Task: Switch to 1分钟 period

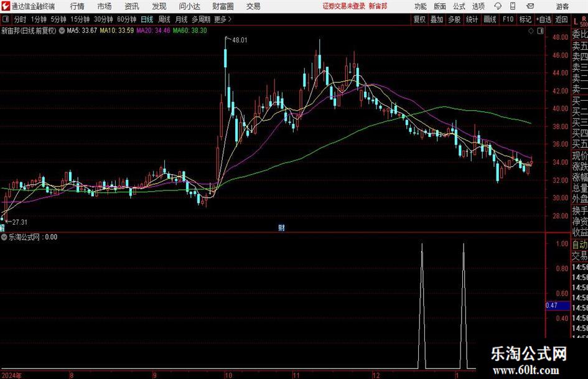Action: click(38, 19)
